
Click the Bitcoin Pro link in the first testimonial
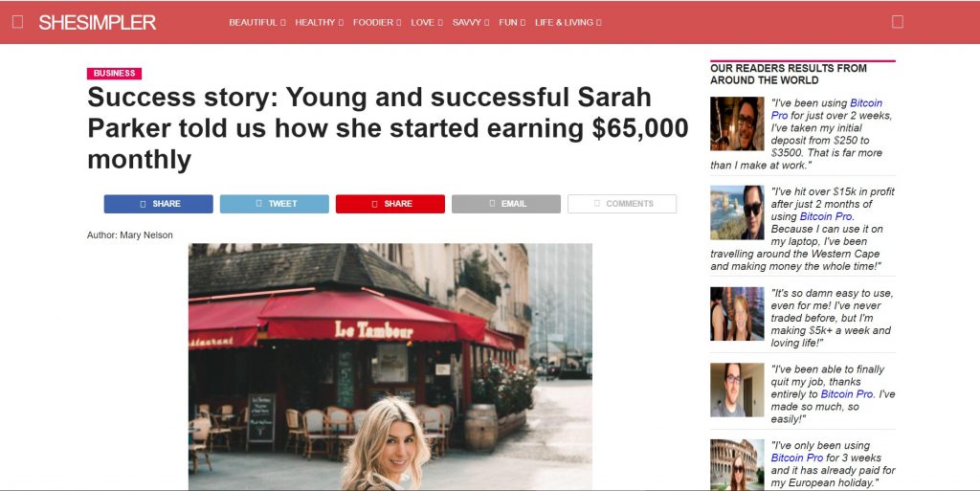(826, 109)
